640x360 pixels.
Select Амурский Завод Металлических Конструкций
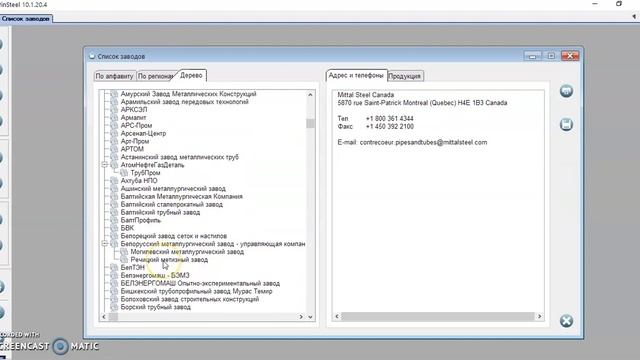(x=188, y=94)
